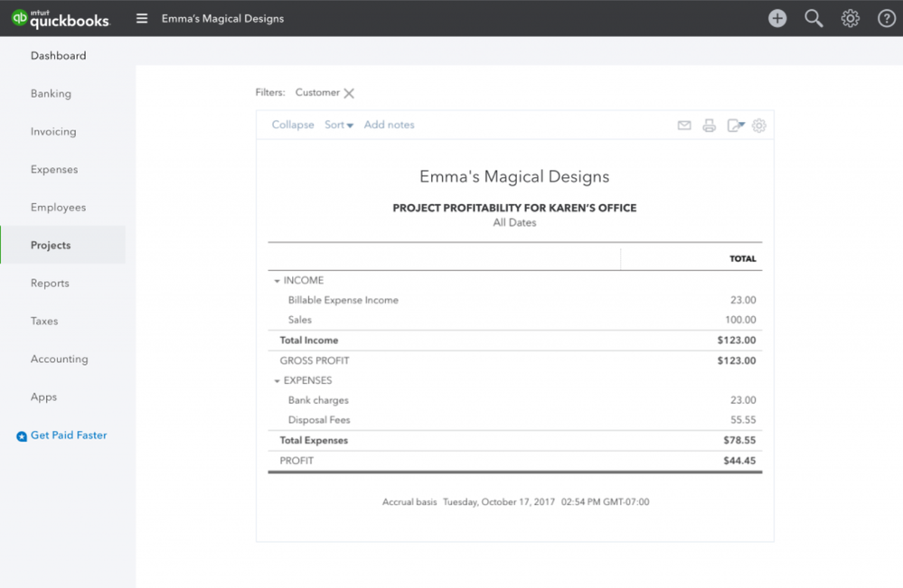903x588 pixels.
Task: Collapse the INCOME section
Action: tap(277, 281)
